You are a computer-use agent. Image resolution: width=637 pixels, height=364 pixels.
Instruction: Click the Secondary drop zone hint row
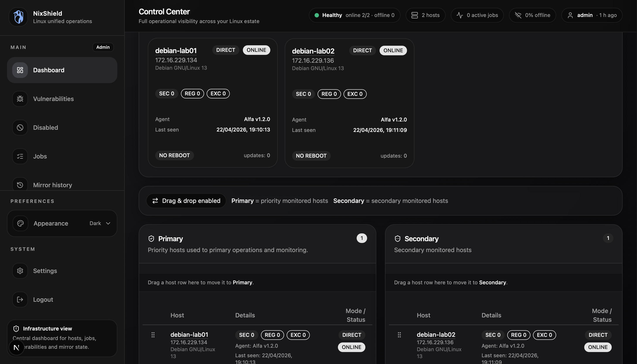[x=504, y=283]
